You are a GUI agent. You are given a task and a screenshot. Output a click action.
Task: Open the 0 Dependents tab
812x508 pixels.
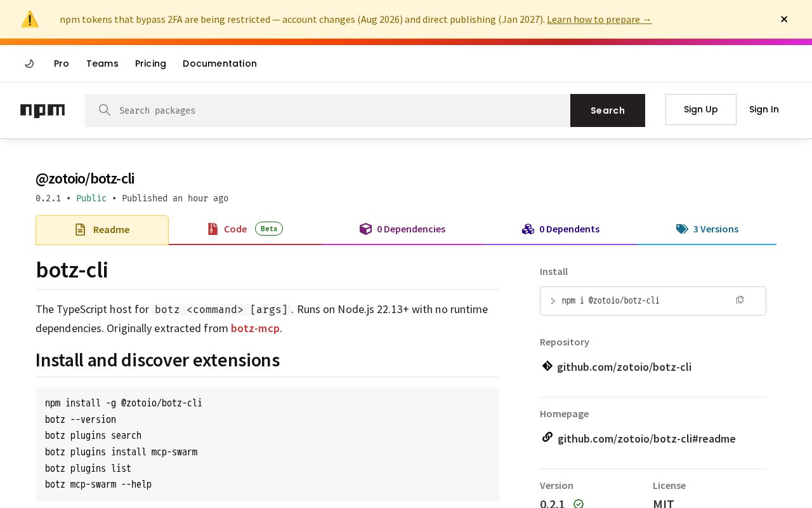click(561, 229)
